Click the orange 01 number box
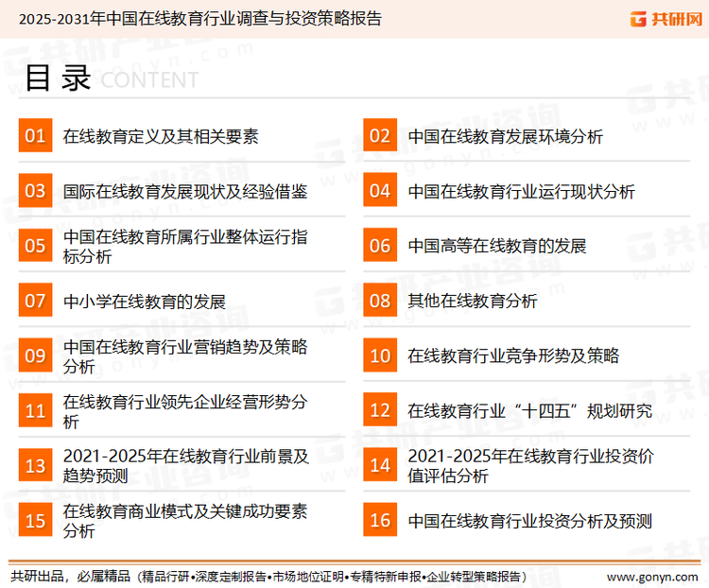The image size is (709, 588). [x=35, y=135]
